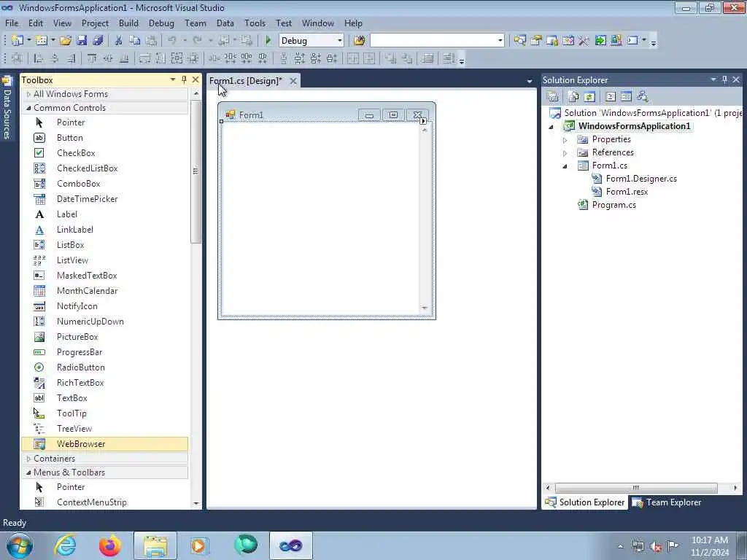
Task: Click the Find in Files icon
Action: [x=360, y=41]
